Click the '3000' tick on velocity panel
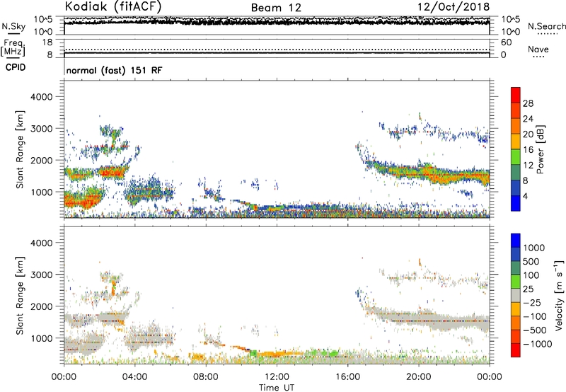The image size is (566, 392). coord(41,275)
